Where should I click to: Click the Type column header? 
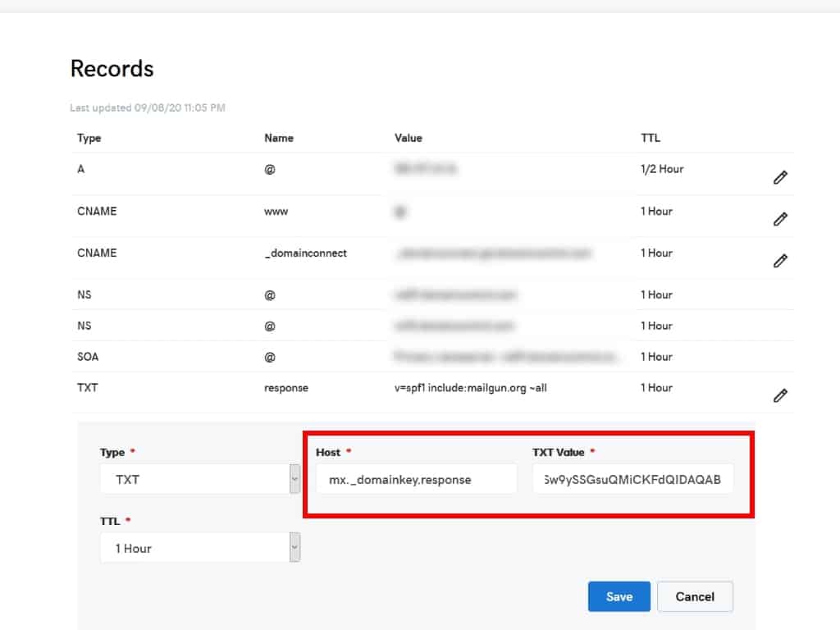coord(89,138)
